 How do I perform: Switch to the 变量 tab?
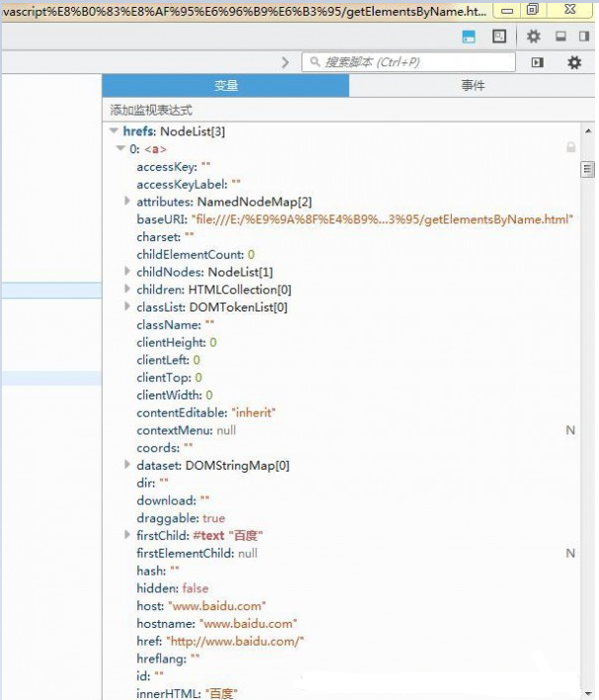[x=225, y=86]
